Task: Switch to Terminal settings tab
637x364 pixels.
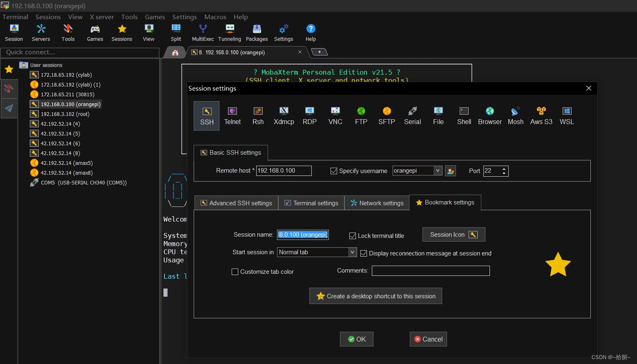Action: (311, 203)
